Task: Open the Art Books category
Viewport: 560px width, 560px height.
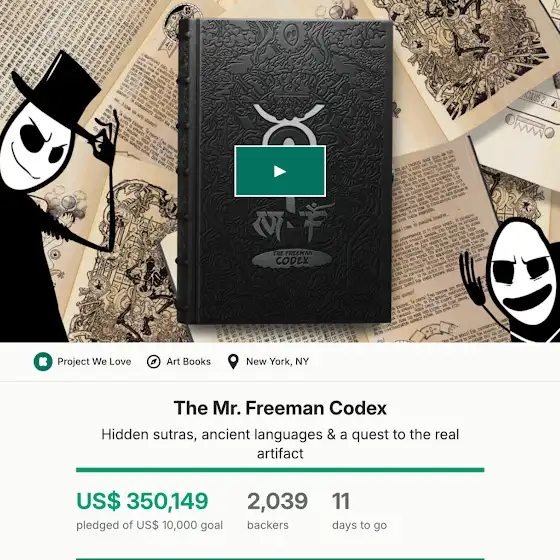Action: click(189, 361)
